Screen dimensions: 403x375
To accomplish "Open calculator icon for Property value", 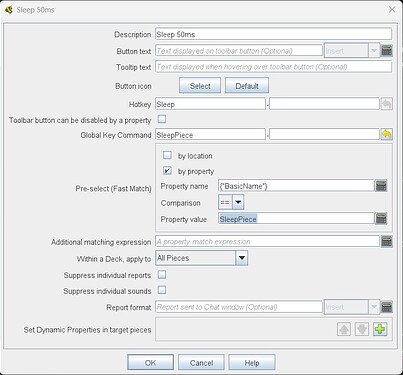I will click(x=381, y=219).
